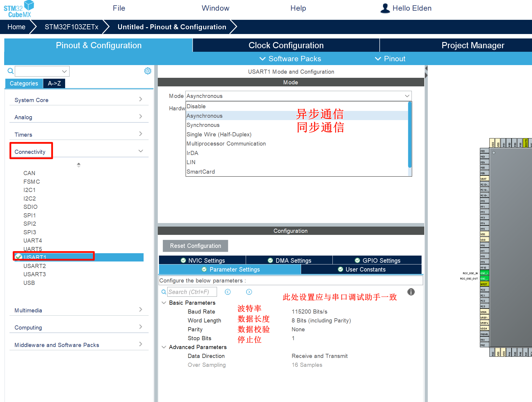Open the NVIC Settings tab

[202, 260]
